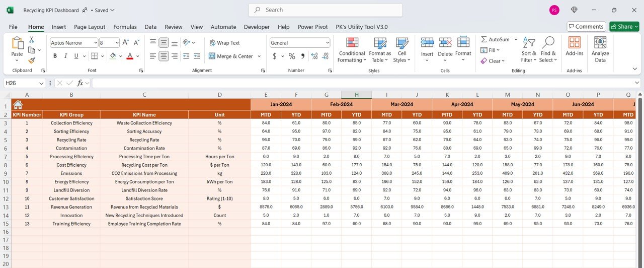This screenshot has height=268, width=644.
Task: Click the Decrease Decimal icon
Action: tap(325, 56)
